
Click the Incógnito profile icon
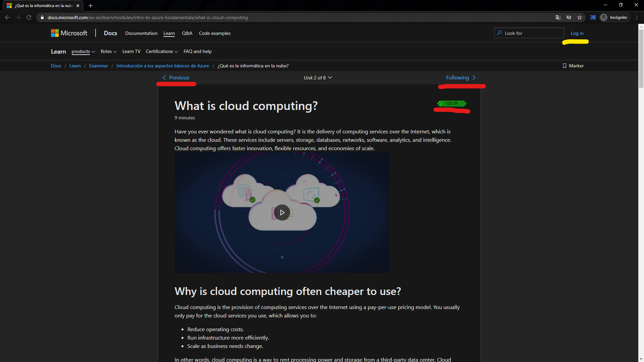tap(604, 17)
